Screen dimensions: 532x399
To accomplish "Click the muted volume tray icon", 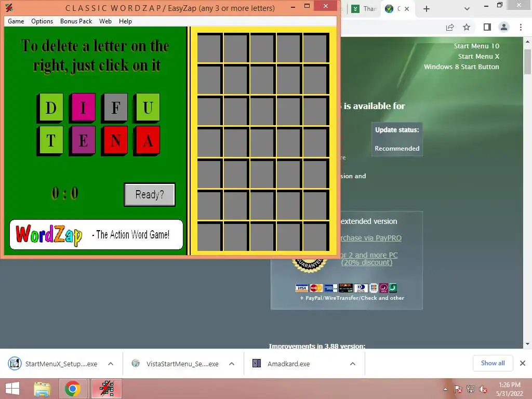I will [483, 389].
